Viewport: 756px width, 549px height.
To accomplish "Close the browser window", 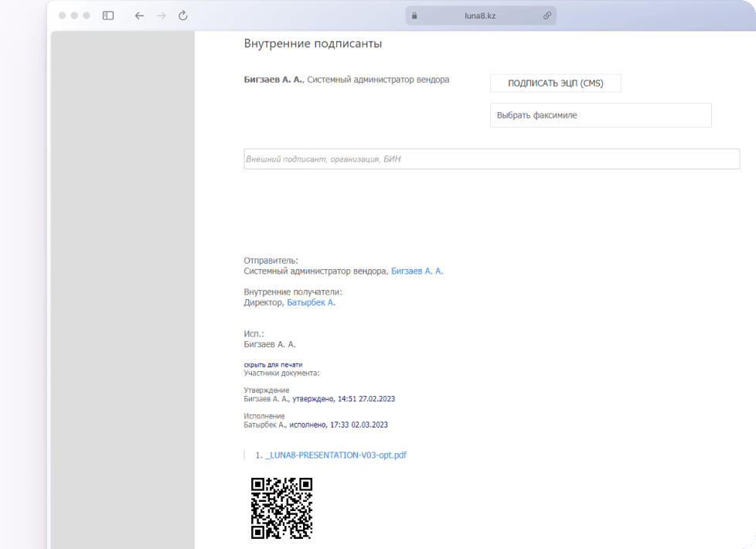I will [x=63, y=15].
